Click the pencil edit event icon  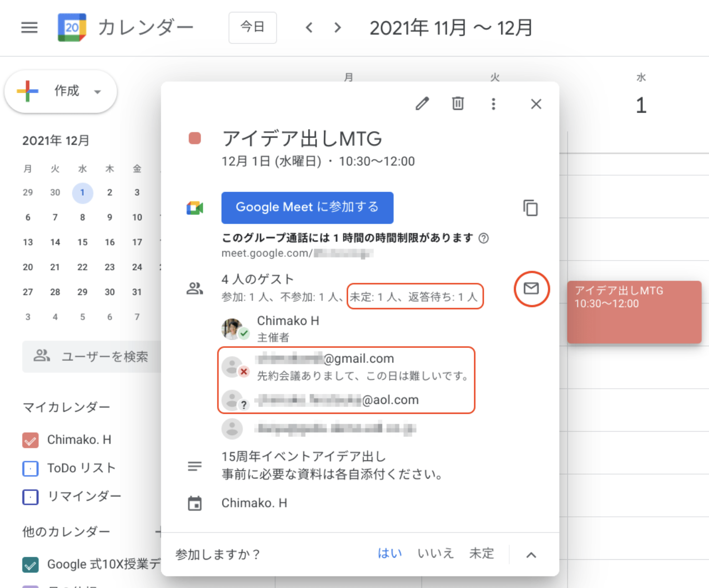(x=422, y=104)
